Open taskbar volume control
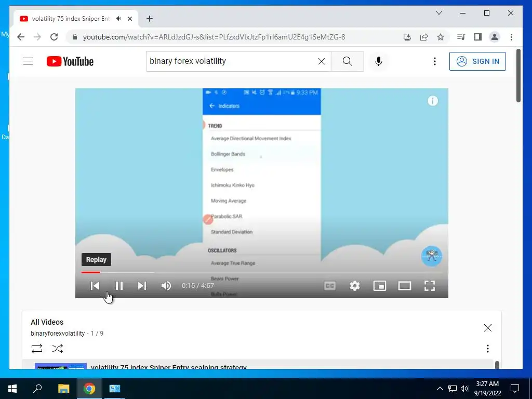532x399 pixels. coord(464,389)
